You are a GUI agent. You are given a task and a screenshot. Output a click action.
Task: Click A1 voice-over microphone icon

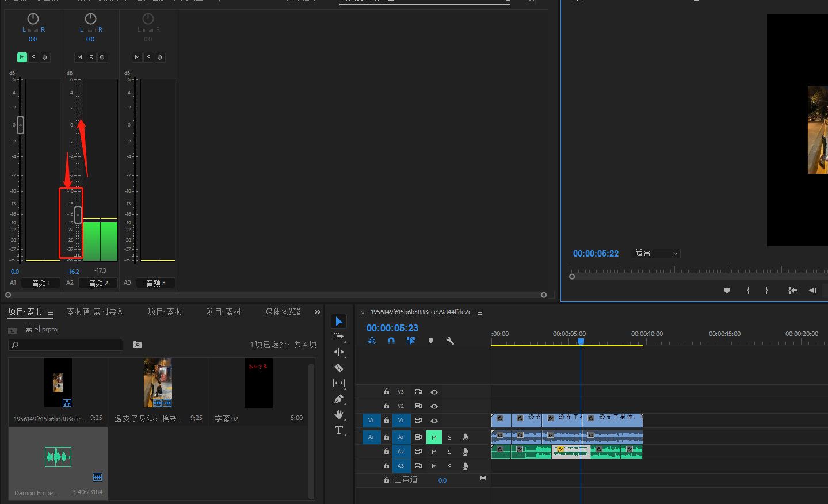tap(465, 437)
